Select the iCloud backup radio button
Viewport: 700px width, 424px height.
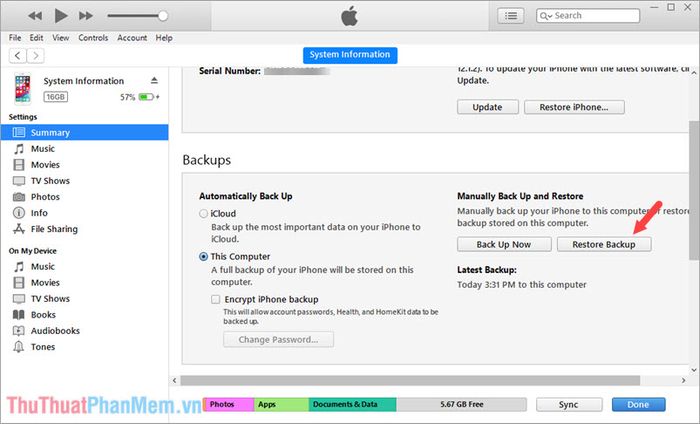click(x=204, y=214)
